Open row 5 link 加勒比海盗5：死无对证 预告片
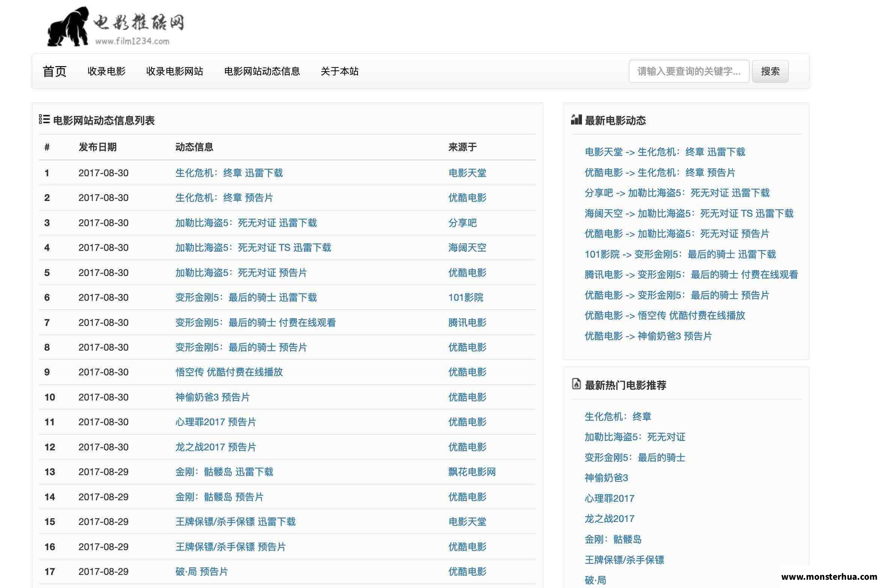This screenshot has width=878, height=588. point(241,273)
